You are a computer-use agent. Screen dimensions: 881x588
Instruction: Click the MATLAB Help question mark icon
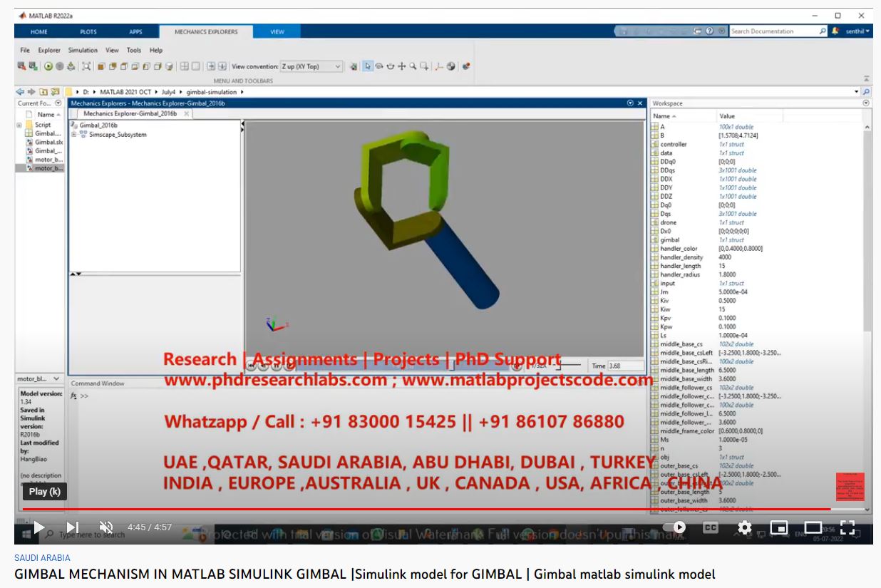tap(710, 31)
